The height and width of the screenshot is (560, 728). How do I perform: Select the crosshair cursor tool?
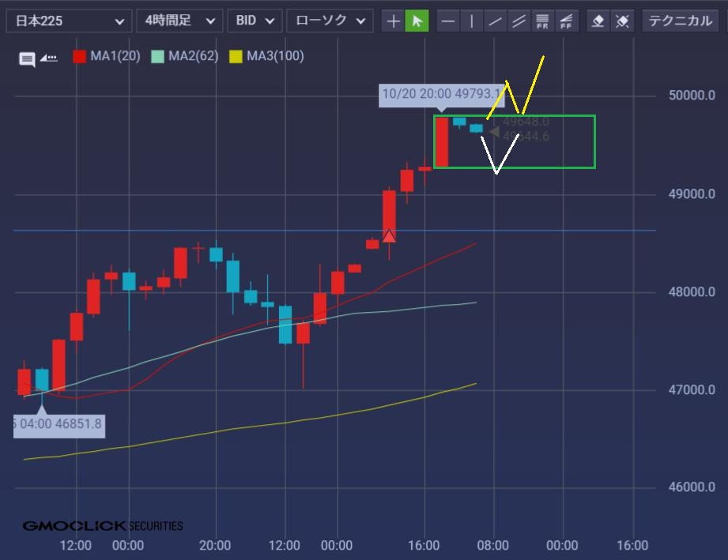(393, 21)
